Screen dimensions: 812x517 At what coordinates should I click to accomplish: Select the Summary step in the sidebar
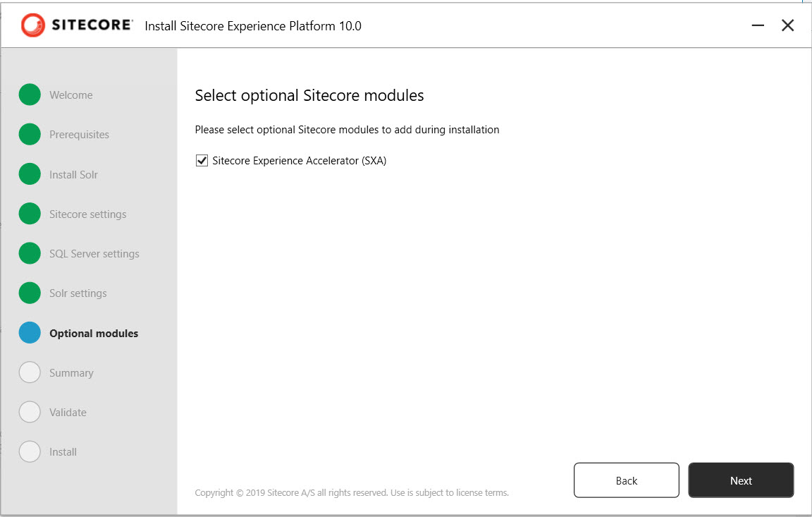pyautogui.click(x=71, y=372)
